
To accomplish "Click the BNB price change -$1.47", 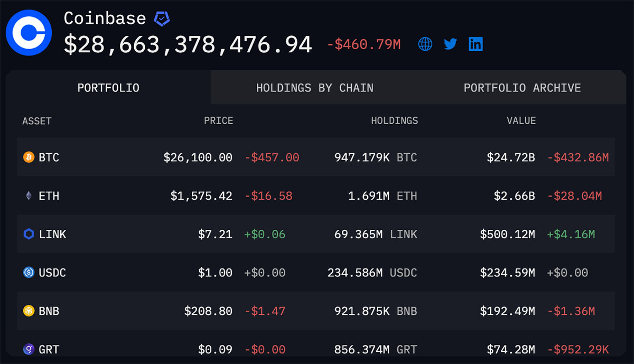I will [265, 311].
